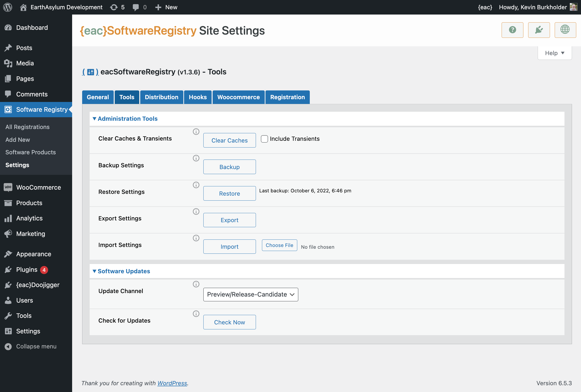Switch to the Registration tab
The width and height of the screenshot is (581, 392).
coord(287,97)
